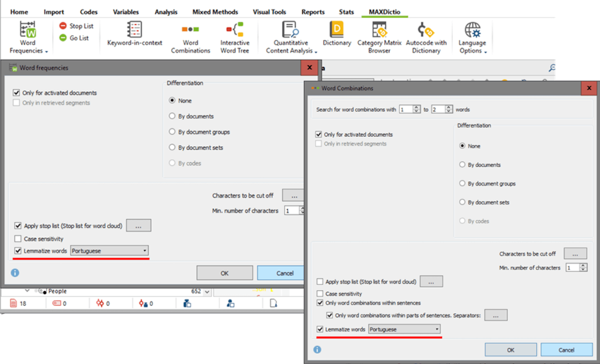The image size is (600, 364).
Task: Choose 'By document groups' in Word frequencies
Action: [x=172, y=132]
